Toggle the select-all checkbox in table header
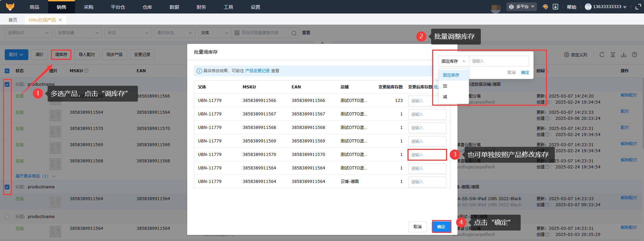This screenshot has width=644, height=241. coord(7,71)
